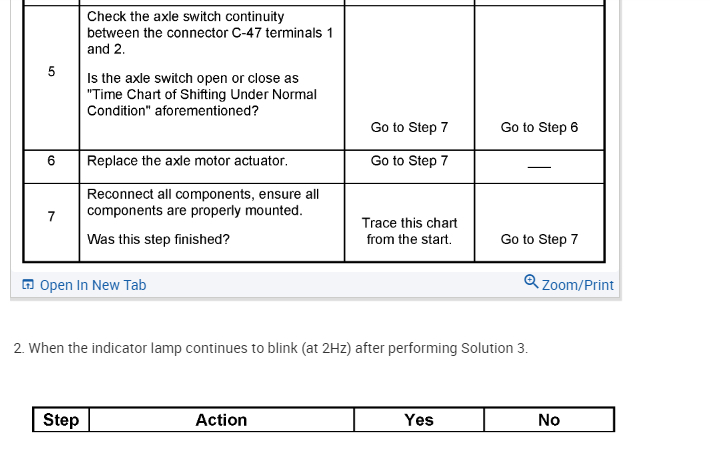Click step number 5 cell
Image resolution: width=710 pixels, height=458 pixels.
pos(51,72)
